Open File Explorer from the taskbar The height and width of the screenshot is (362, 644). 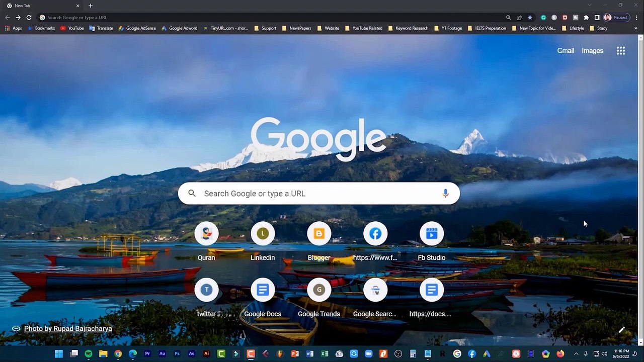(x=103, y=354)
